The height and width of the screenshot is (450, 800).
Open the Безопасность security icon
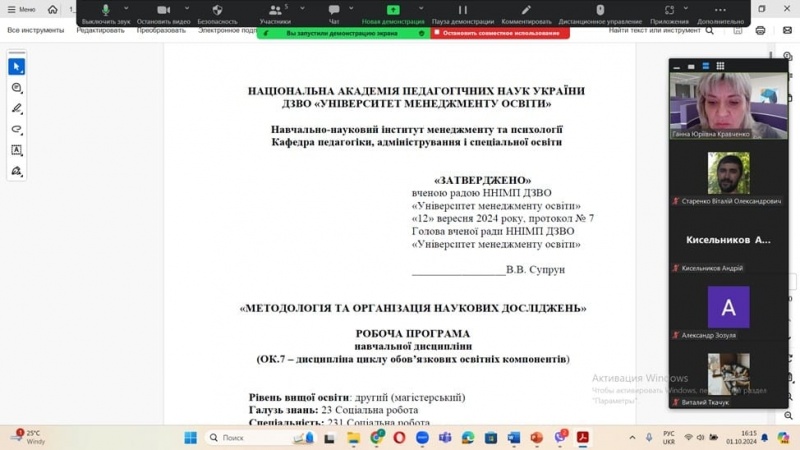tap(217, 12)
